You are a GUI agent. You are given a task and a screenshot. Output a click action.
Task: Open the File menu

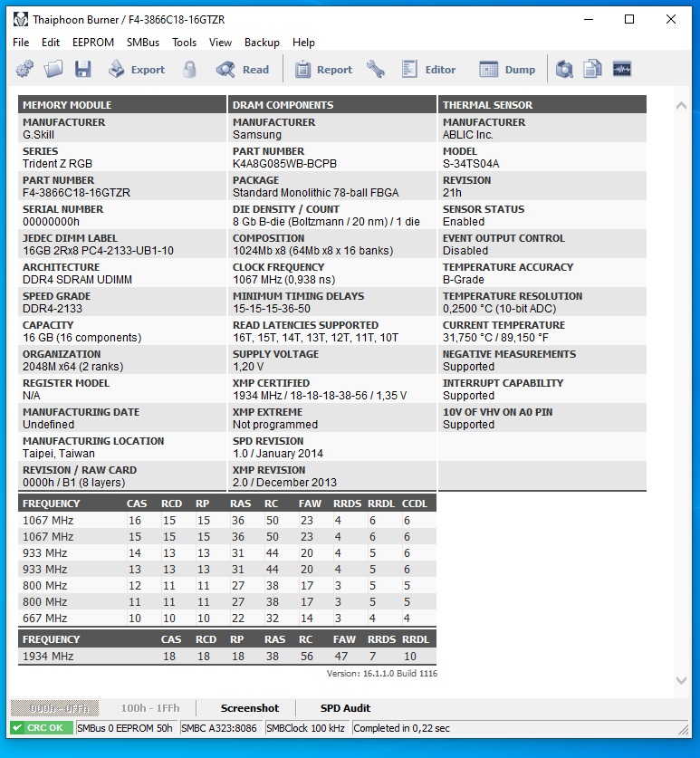click(21, 43)
